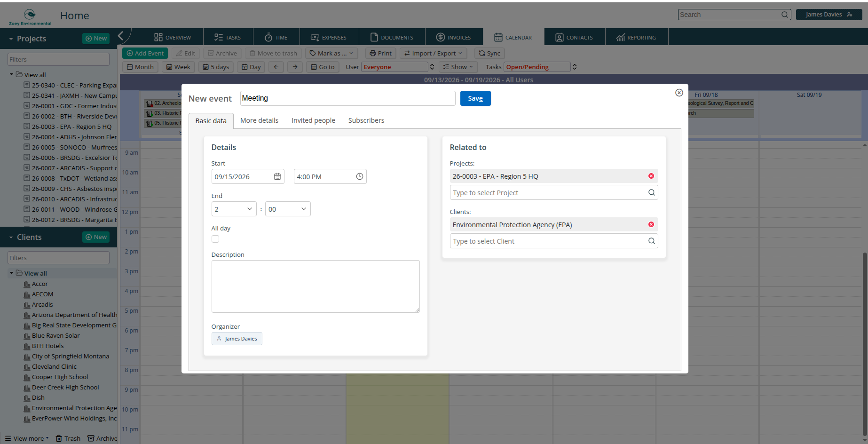Screen dimensions: 868x444
Task: Close the New event dialog
Action: 679,93
